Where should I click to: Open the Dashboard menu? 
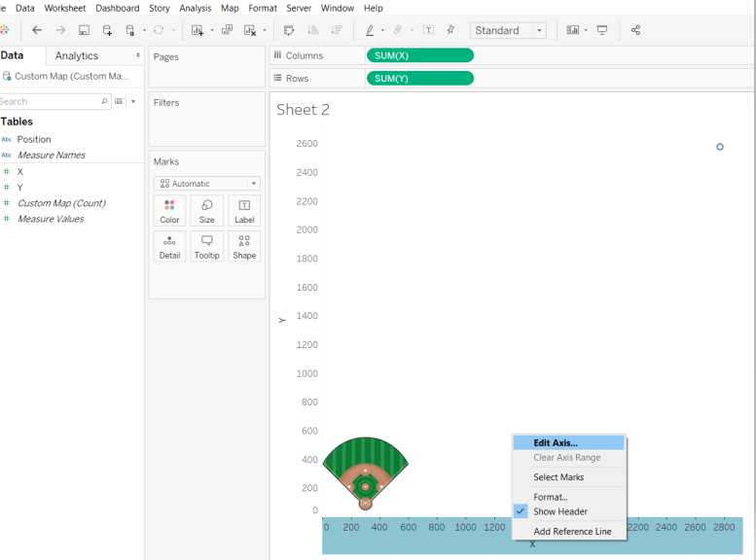pos(117,8)
